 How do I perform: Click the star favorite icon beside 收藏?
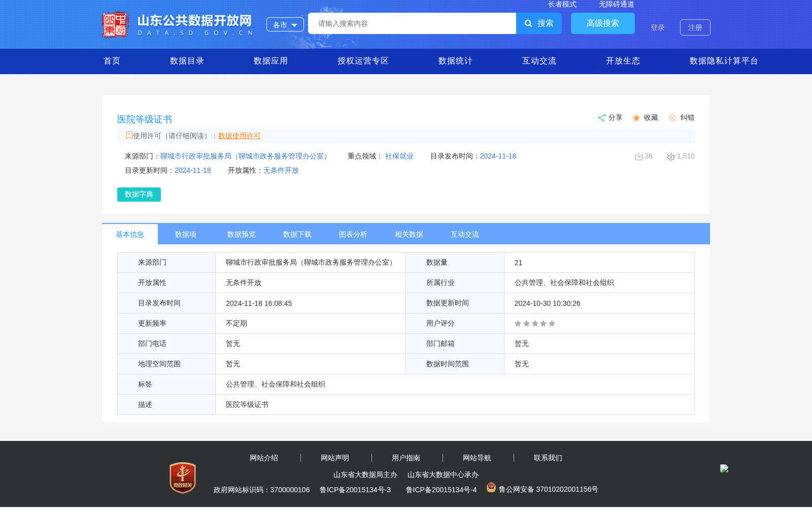click(636, 118)
